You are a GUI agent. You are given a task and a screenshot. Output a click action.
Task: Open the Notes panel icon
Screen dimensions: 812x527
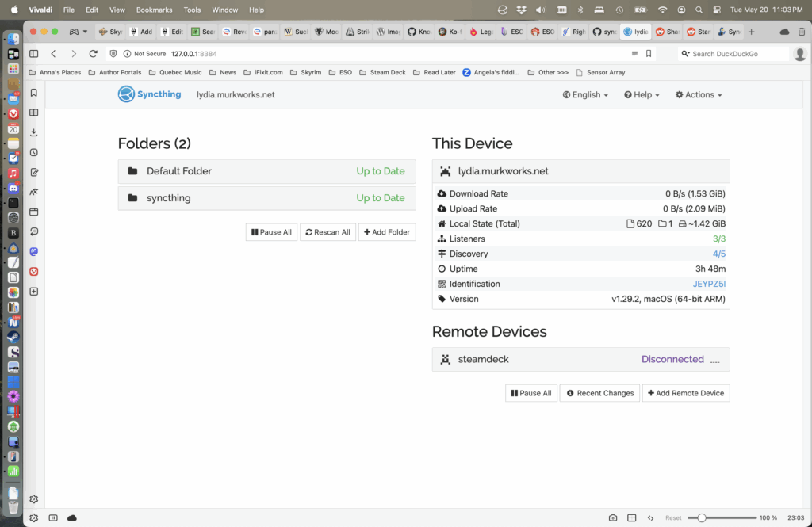pyautogui.click(x=34, y=172)
